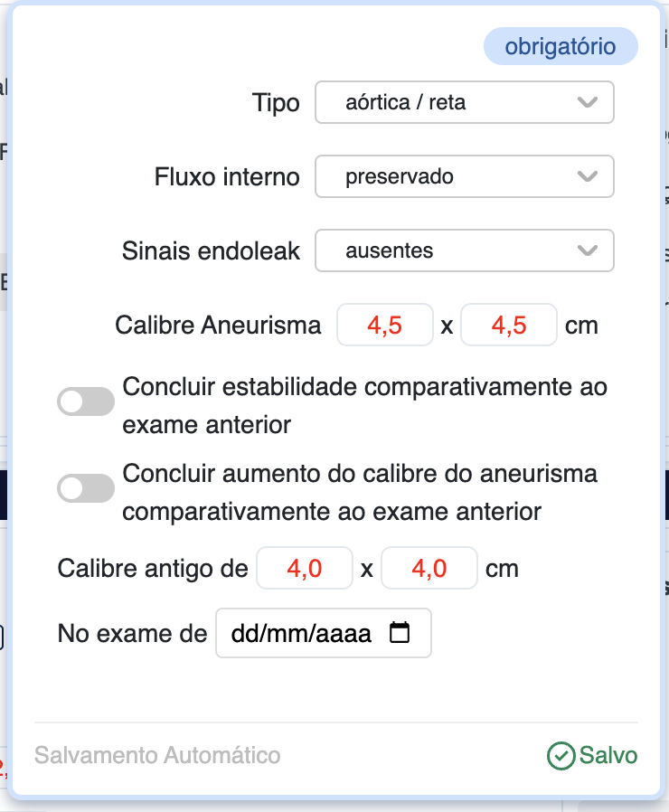669x812 pixels.
Task: Click Salvamento Automático label
Action: (x=157, y=756)
